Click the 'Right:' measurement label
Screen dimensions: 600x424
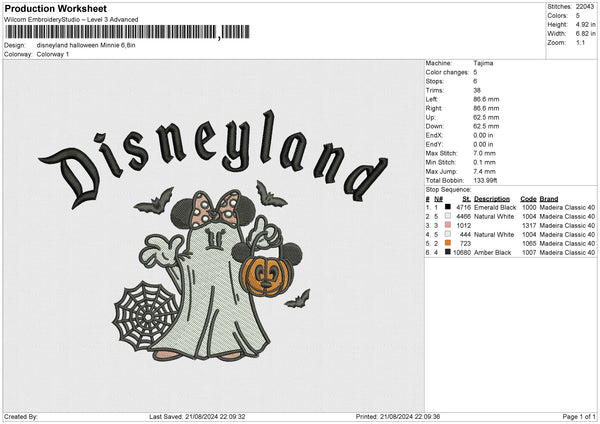(434, 108)
